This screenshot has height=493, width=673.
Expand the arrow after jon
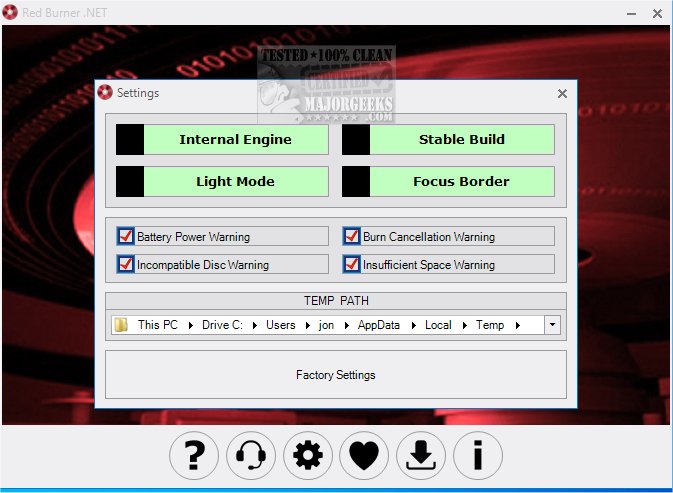pyautogui.click(x=346, y=325)
